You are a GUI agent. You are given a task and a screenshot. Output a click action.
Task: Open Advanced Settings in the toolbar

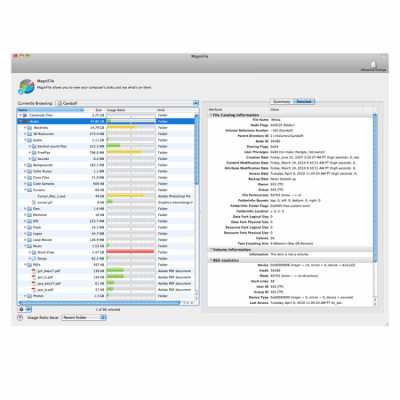click(373, 66)
